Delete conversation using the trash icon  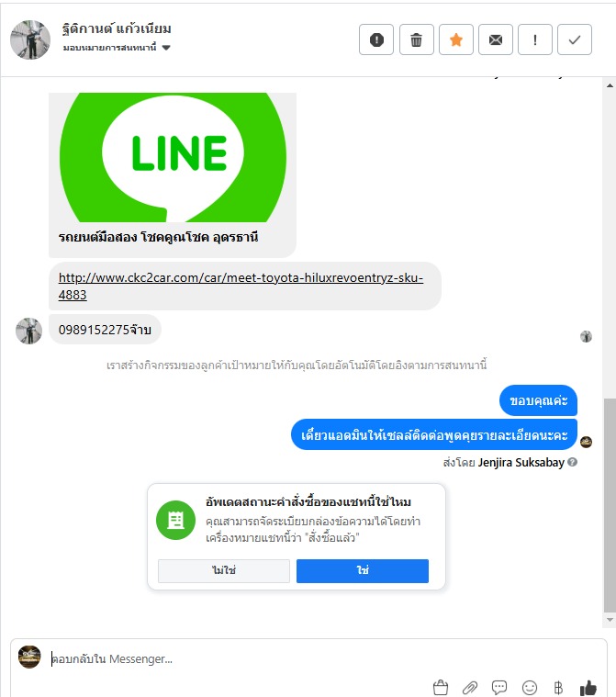click(416, 39)
